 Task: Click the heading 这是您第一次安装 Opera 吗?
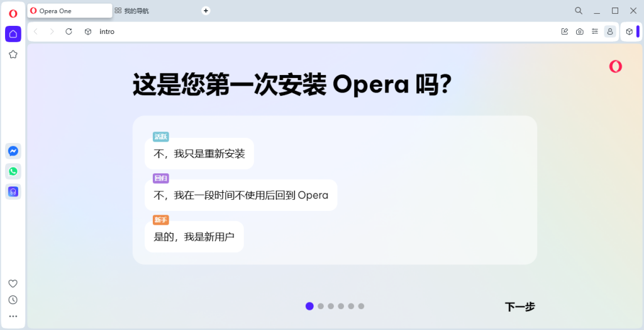click(292, 84)
